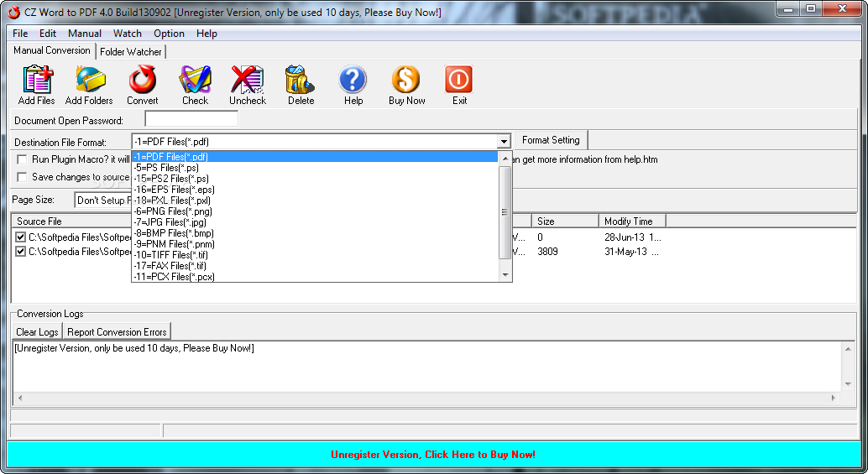Viewport: 868px width, 474px height.
Task: Click logs horizontal scrollbar right arrow
Action: coord(833,398)
